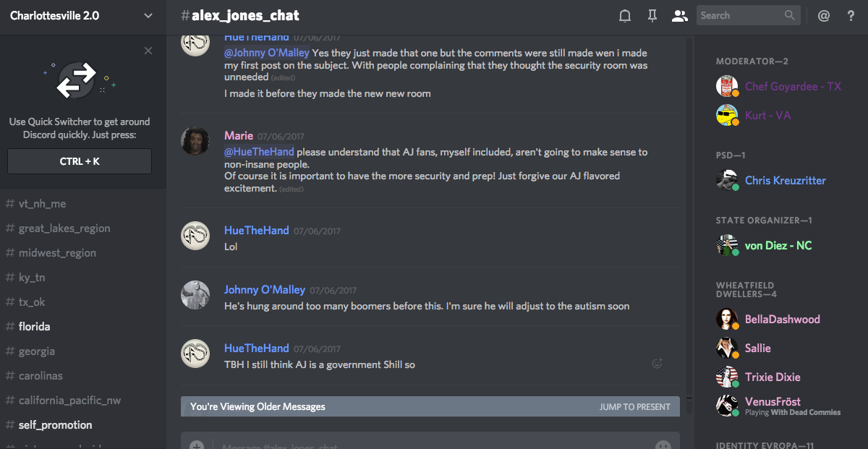Click the CTRL + K button
This screenshot has width=868, height=449.
pos(80,161)
